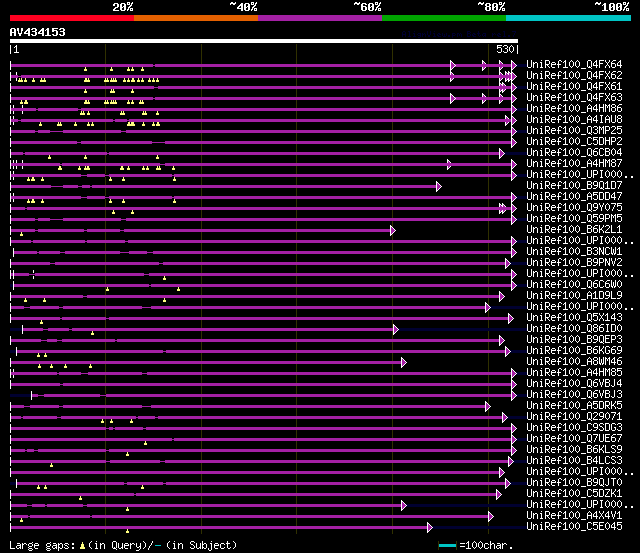Click the red 20% identity color segment
The width and height of the screenshot is (640, 553).
(72, 18)
